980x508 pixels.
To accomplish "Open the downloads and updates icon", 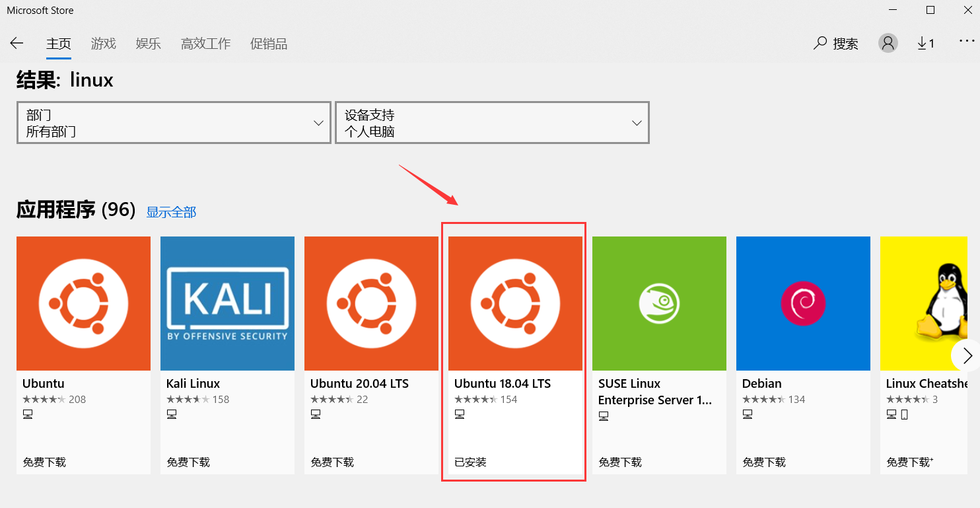I will (926, 44).
